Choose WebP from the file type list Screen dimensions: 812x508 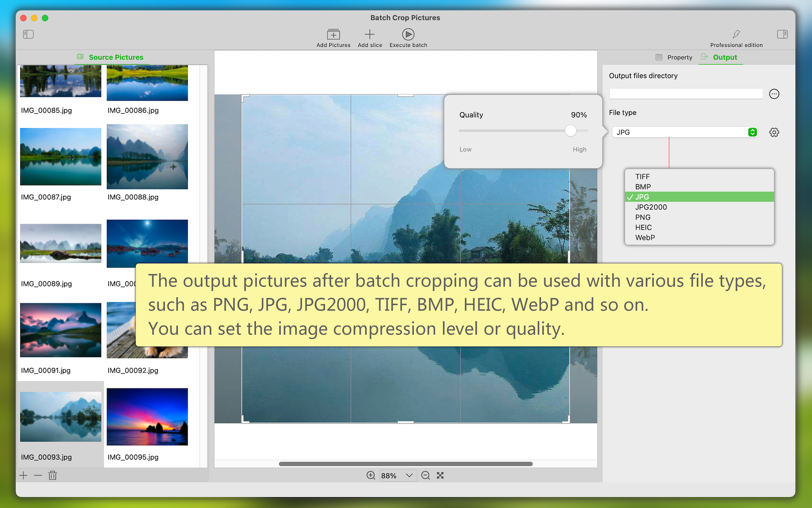[x=699, y=238]
